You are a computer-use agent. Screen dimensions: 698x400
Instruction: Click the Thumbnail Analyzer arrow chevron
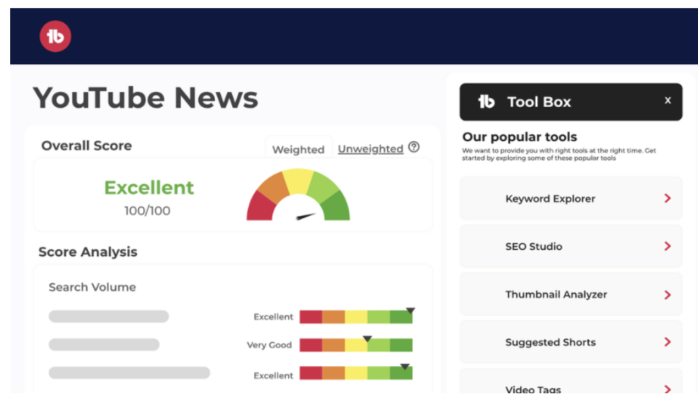pyautogui.click(x=667, y=295)
